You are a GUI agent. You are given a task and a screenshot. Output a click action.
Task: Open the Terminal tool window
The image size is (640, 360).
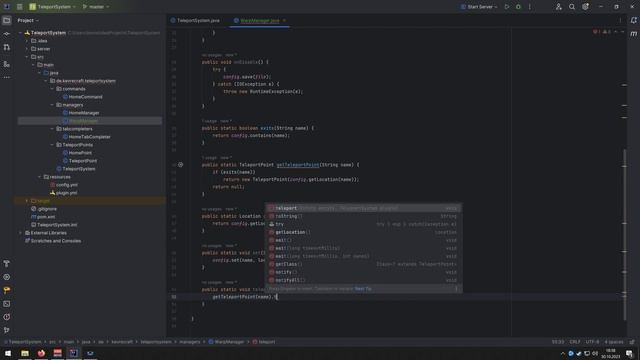tap(7, 304)
